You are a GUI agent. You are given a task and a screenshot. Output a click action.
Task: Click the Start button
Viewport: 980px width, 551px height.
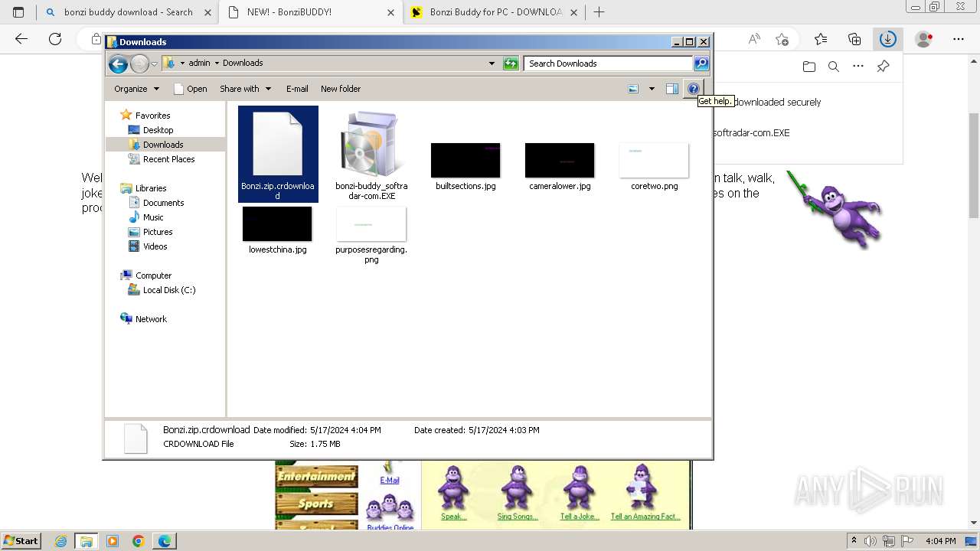(21, 540)
